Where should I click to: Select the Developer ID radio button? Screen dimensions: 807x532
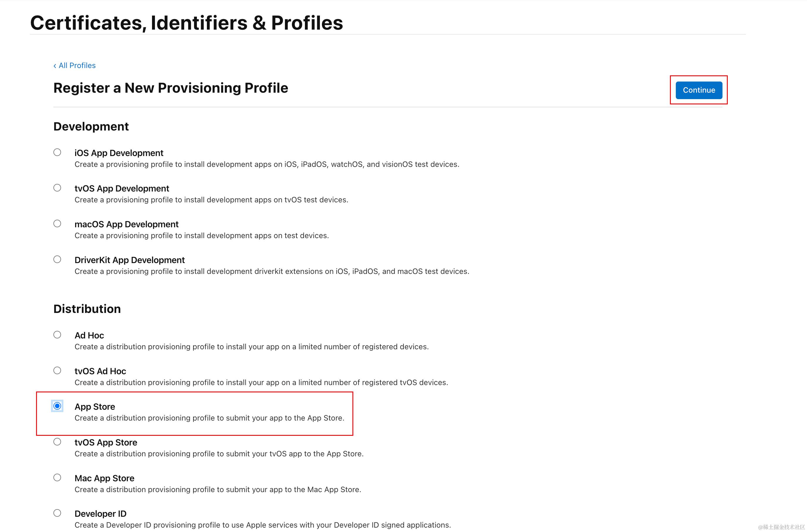pyautogui.click(x=57, y=513)
